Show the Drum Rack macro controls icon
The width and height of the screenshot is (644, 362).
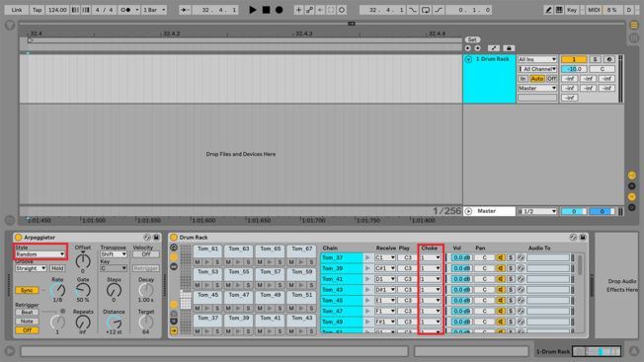(x=174, y=248)
